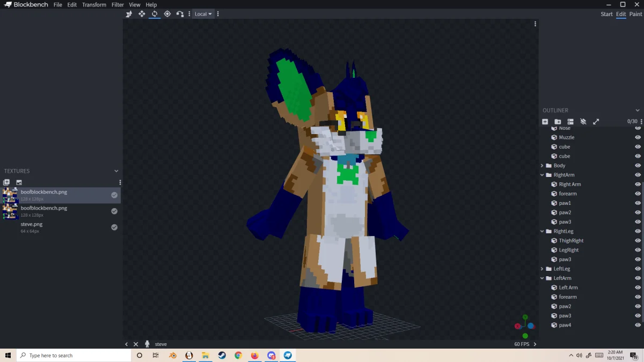Open Firefox from the taskbar
This screenshot has height=362, width=644.
click(255, 356)
